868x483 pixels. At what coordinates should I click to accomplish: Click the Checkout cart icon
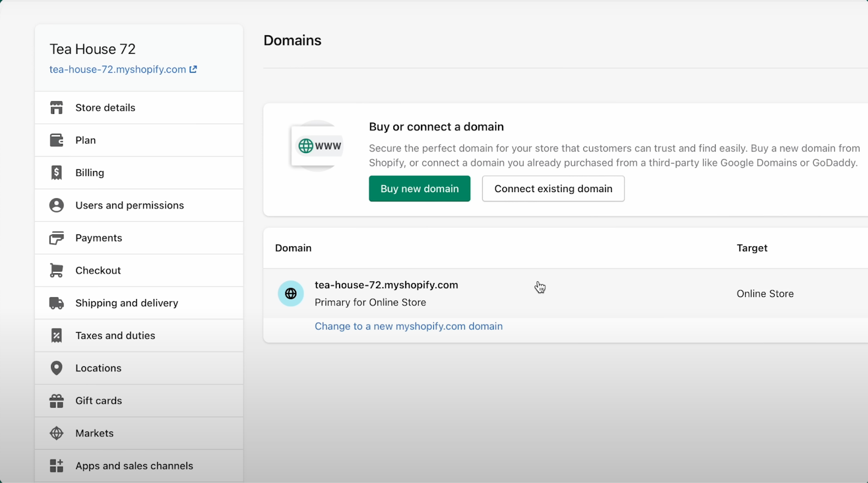coord(56,270)
